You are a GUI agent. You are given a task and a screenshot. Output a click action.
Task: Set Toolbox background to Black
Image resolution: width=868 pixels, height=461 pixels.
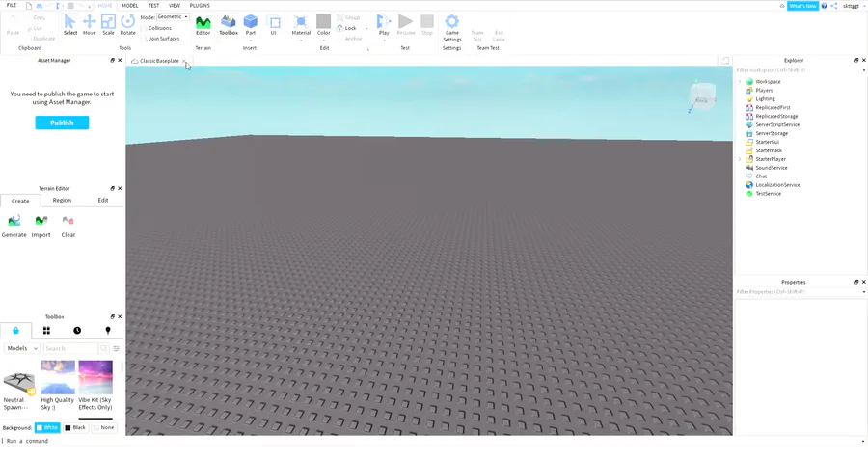point(75,428)
